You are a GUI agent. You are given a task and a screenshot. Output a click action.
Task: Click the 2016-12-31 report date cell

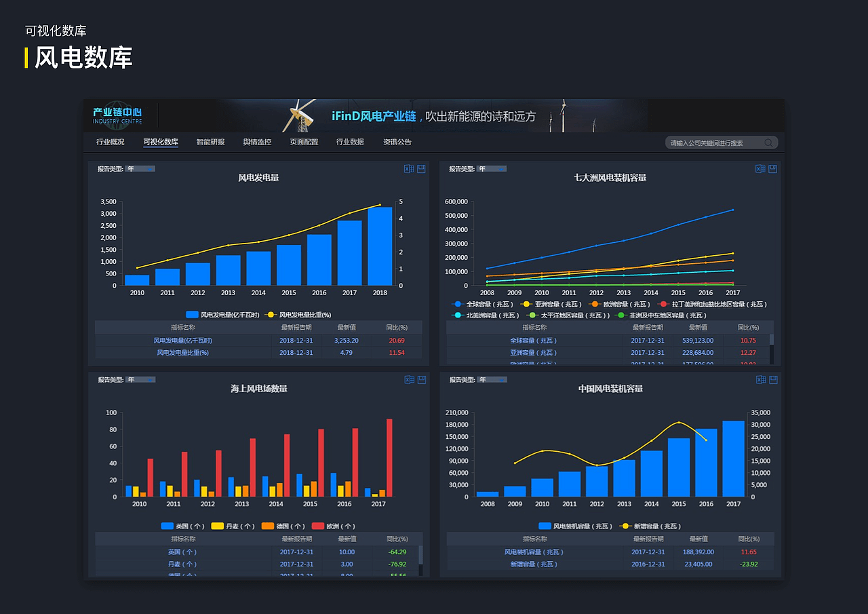tap(648, 564)
